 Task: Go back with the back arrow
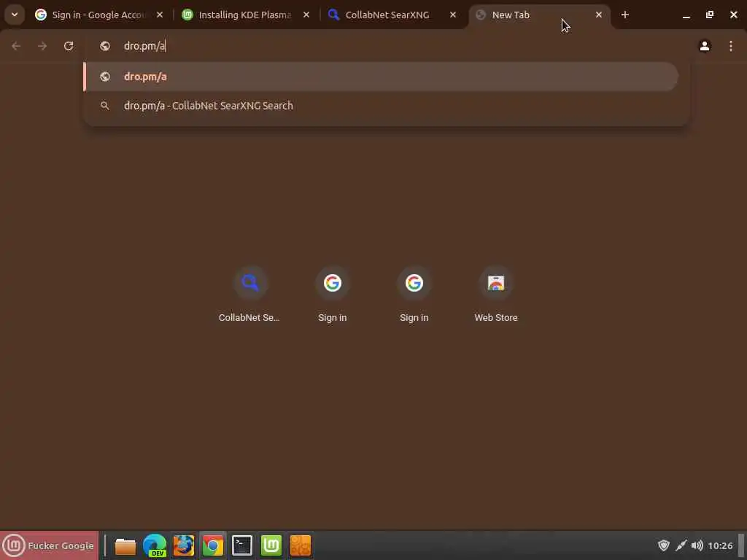tap(16, 46)
